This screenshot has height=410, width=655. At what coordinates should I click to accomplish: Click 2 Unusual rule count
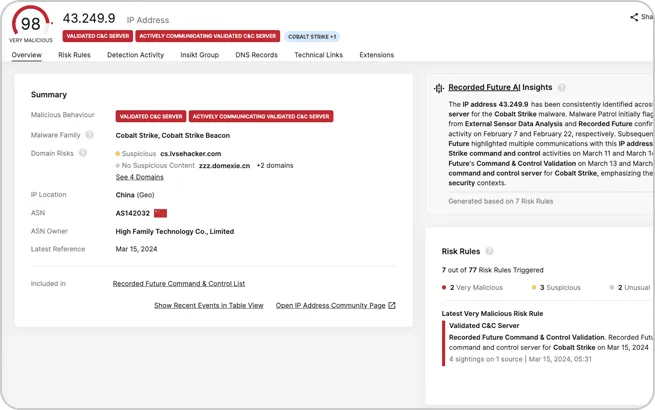[x=630, y=288]
